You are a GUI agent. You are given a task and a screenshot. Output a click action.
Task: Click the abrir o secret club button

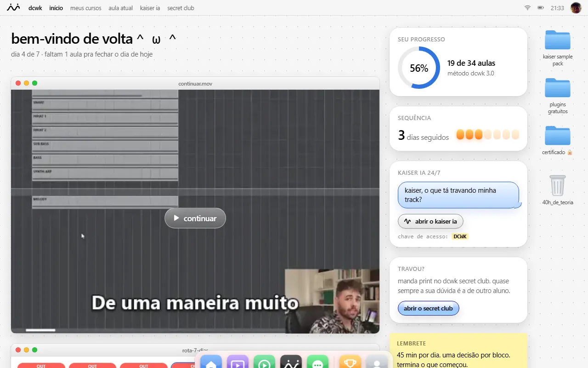point(428,308)
